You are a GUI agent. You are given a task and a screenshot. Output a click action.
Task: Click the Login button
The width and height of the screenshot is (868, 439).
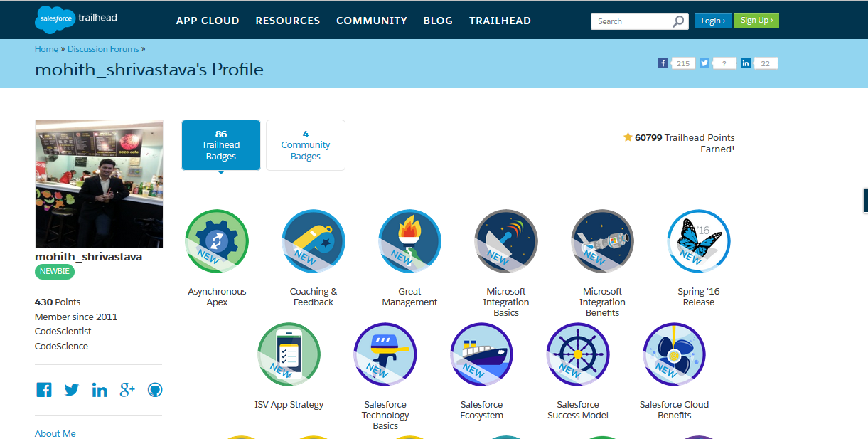[x=713, y=21]
